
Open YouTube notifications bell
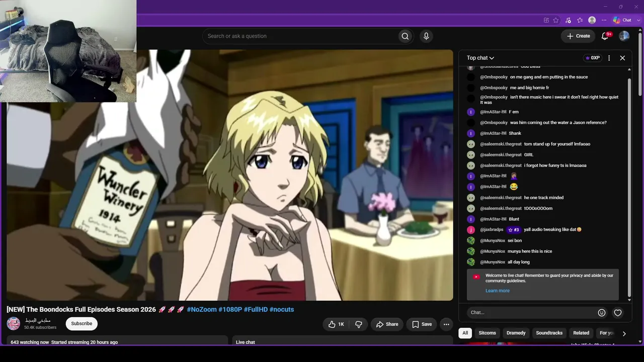tap(606, 36)
